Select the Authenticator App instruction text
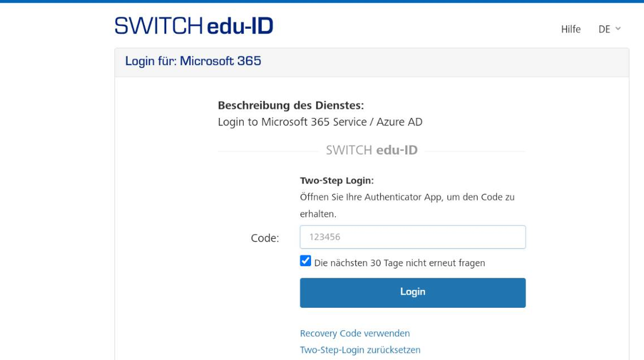The image size is (644, 360). (407, 205)
